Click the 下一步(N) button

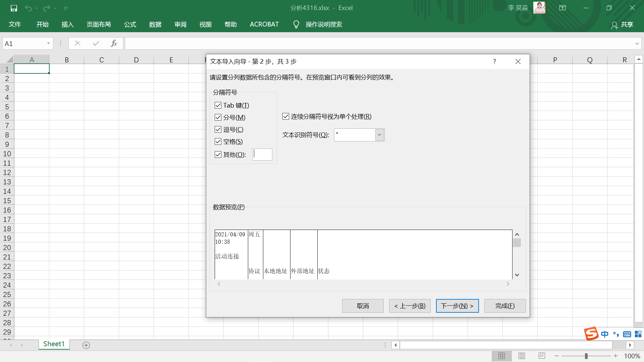click(457, 306)
